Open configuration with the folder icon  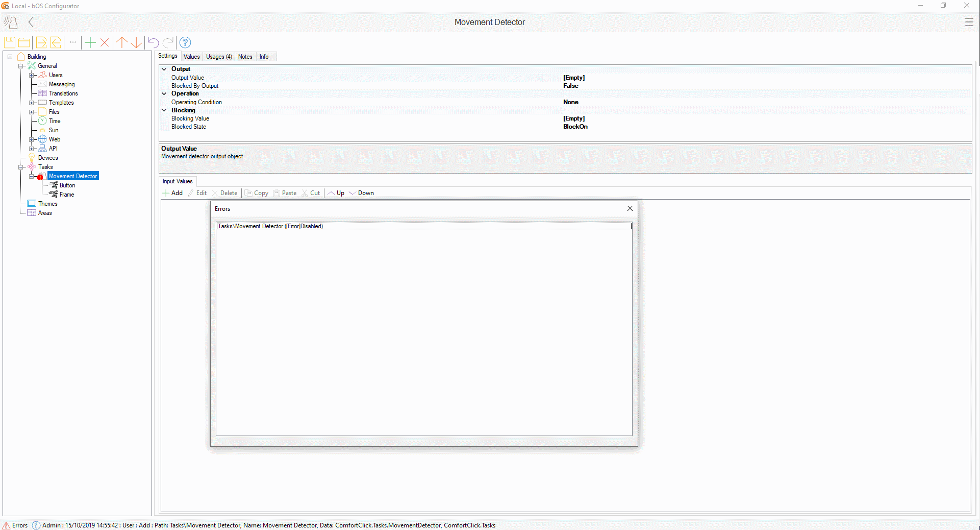pos(24,42)
